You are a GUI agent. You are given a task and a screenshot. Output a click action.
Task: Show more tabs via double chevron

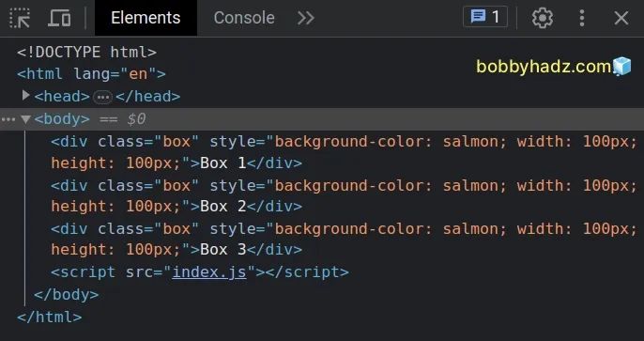coord(306,18)
